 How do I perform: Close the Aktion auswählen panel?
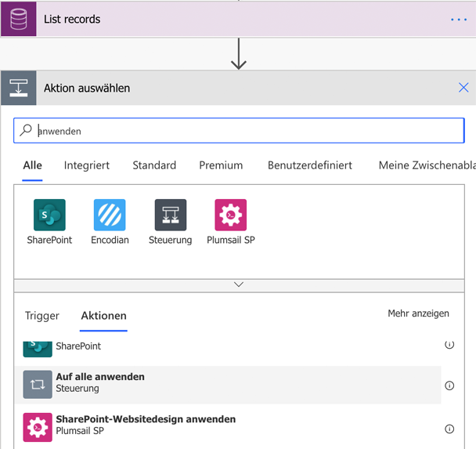point(463,88)
